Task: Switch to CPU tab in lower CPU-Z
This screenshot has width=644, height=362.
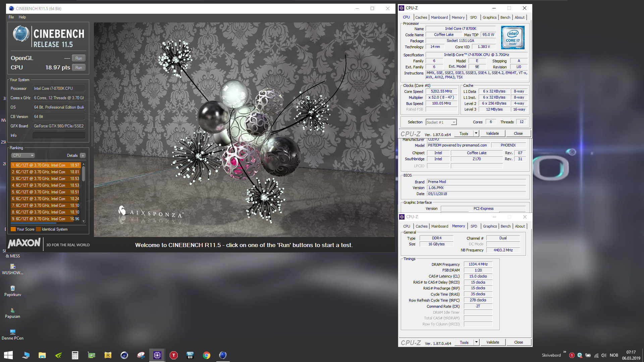Action: coord(407,226)
